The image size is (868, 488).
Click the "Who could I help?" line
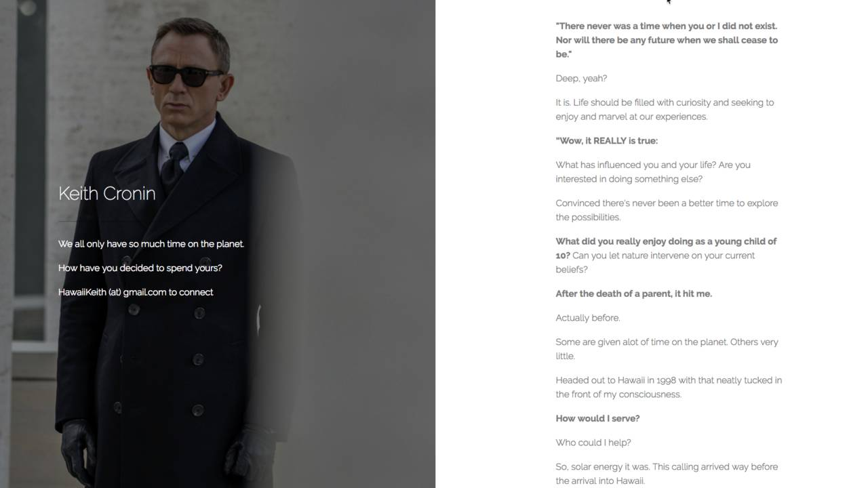point(593,443)
